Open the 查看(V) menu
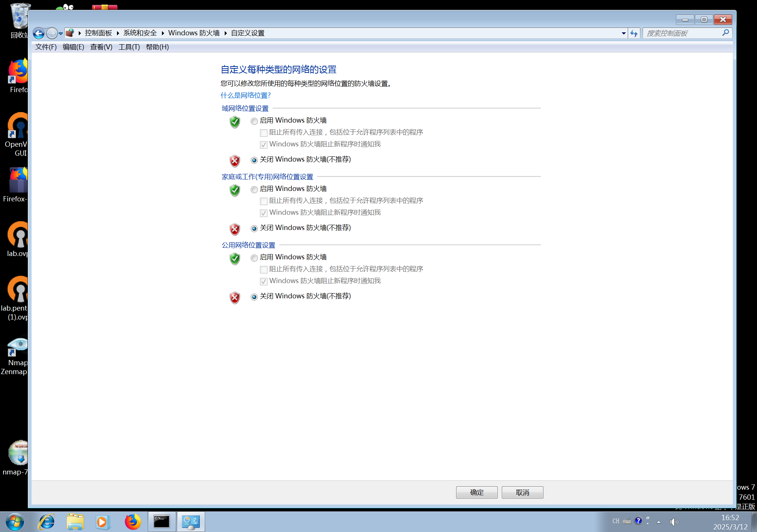 pyautogui.click(x=101, y=47)
